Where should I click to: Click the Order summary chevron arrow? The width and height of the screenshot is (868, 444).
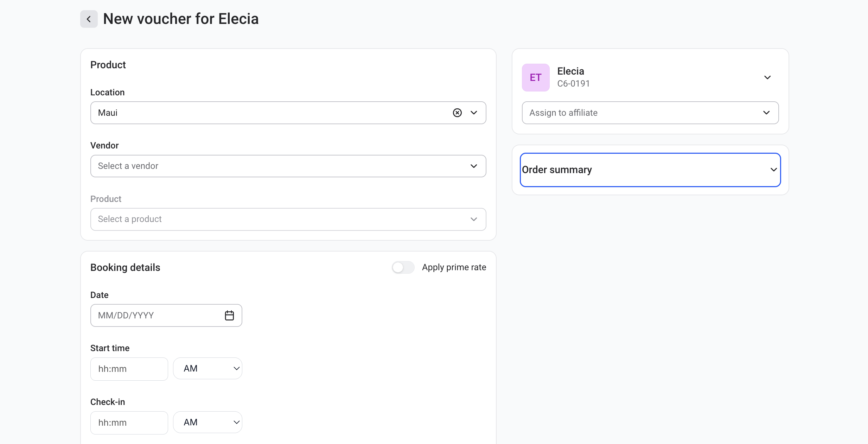[x=773, y=170]
